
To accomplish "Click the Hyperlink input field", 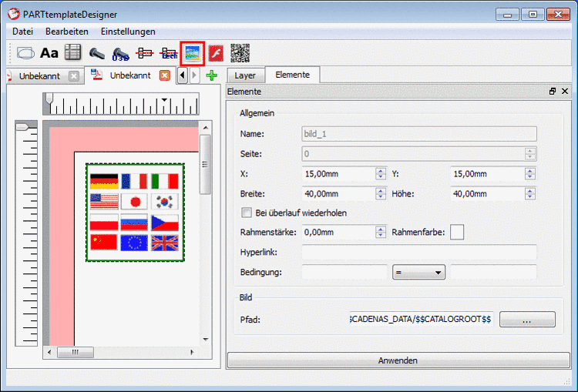I will [419, 253].
